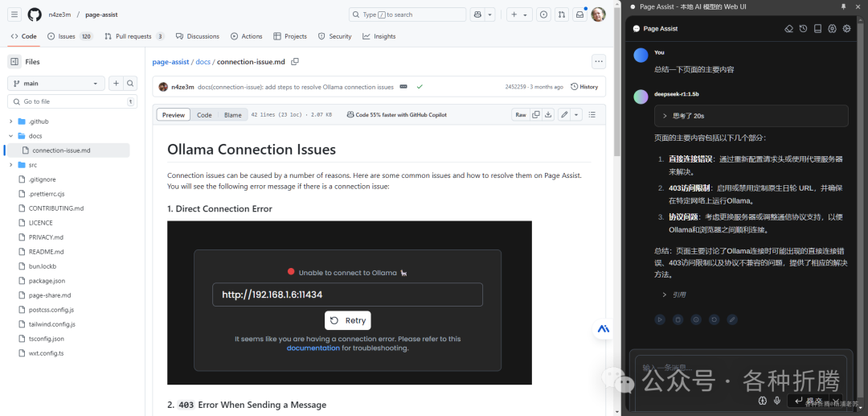
Task: Open the main branch dropdown
Action: tap(56, 83)
